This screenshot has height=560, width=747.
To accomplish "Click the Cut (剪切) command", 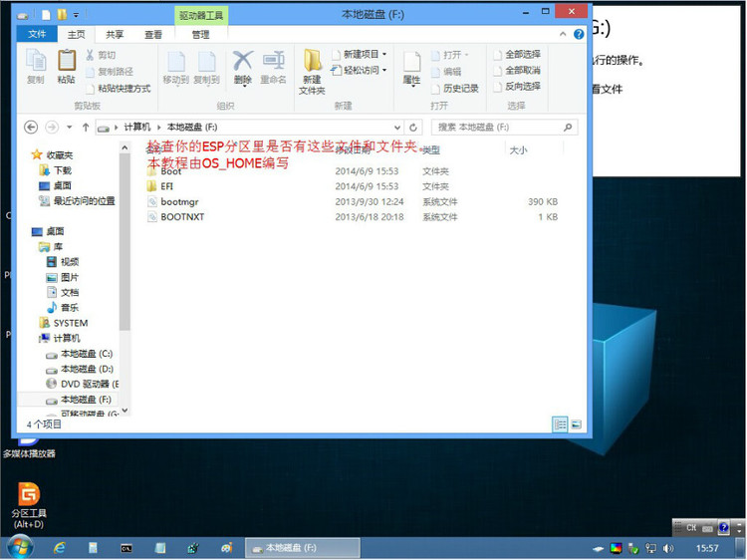I will click(101, 55).
